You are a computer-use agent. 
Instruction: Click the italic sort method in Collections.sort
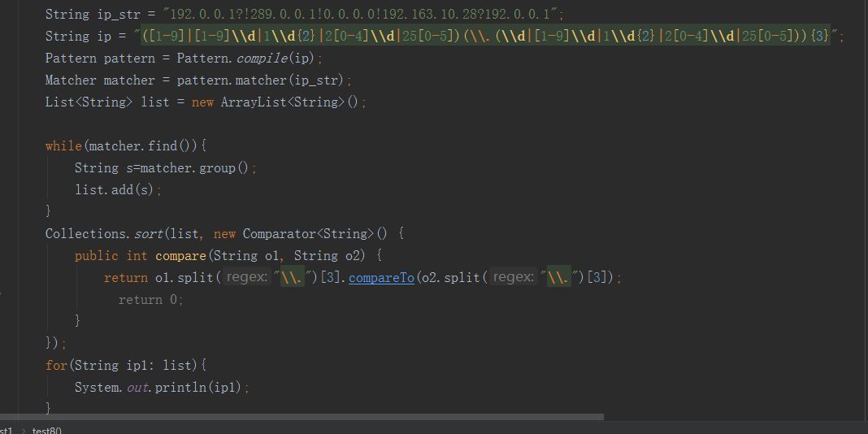coord(148,233)
